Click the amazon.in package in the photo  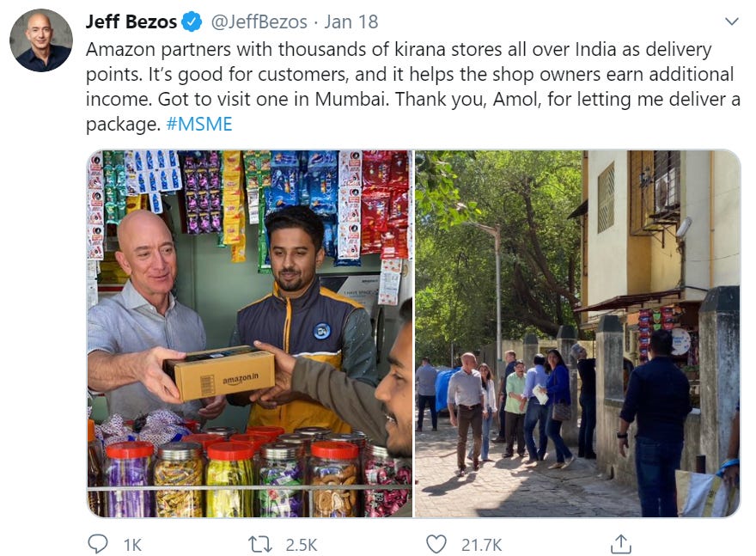point(220,373)
